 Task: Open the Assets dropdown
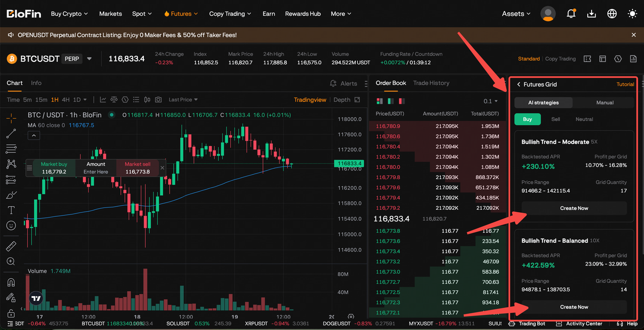516,14
